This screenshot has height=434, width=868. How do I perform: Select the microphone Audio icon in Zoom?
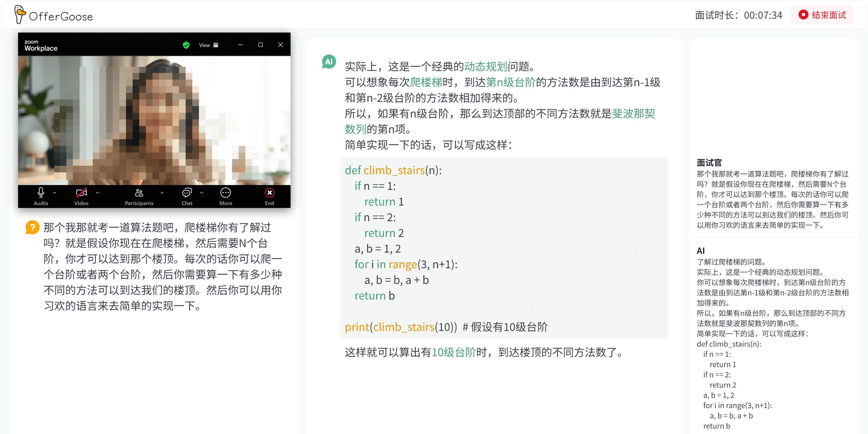coord(40,192)
